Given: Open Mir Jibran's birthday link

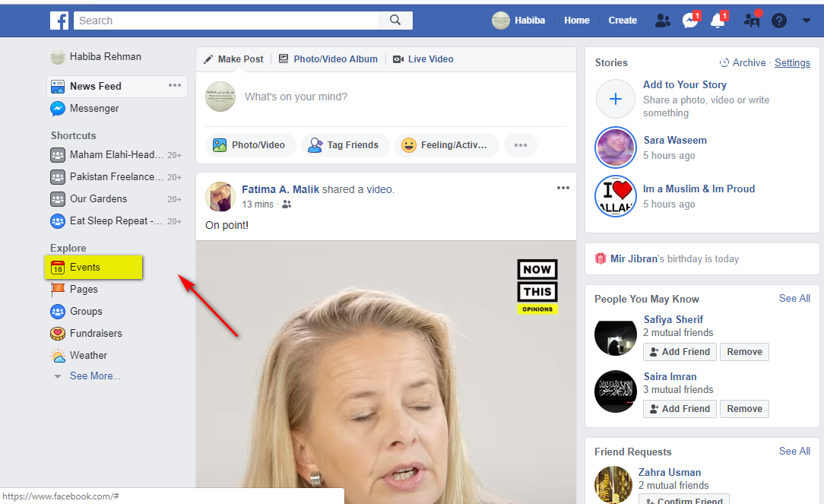Looking at the screenshot, I should 634,258.
